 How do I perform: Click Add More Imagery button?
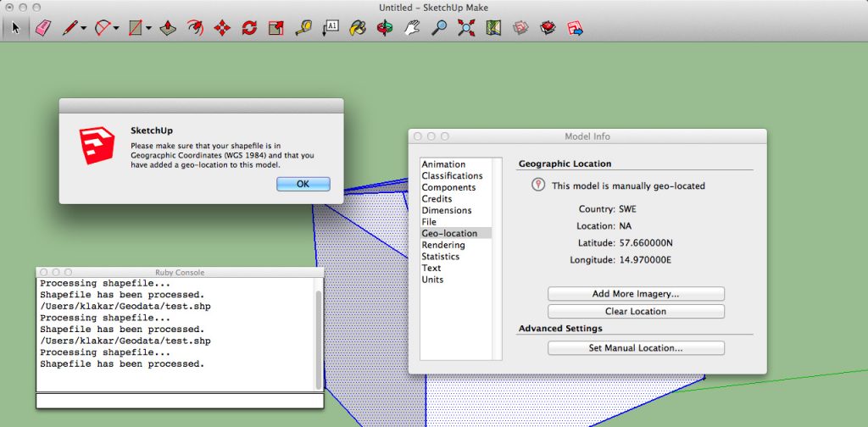[636, 294]
